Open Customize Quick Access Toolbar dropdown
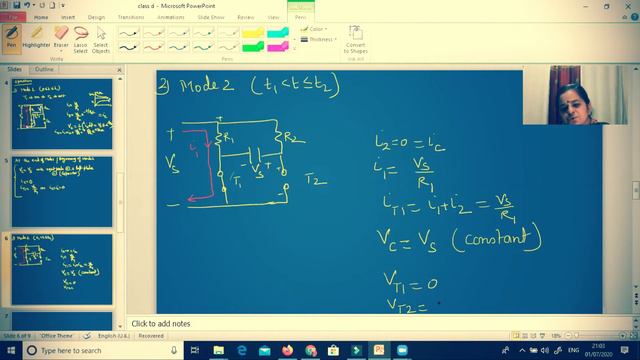Screen dimensions: 640x360 click(x=63, y=5)
